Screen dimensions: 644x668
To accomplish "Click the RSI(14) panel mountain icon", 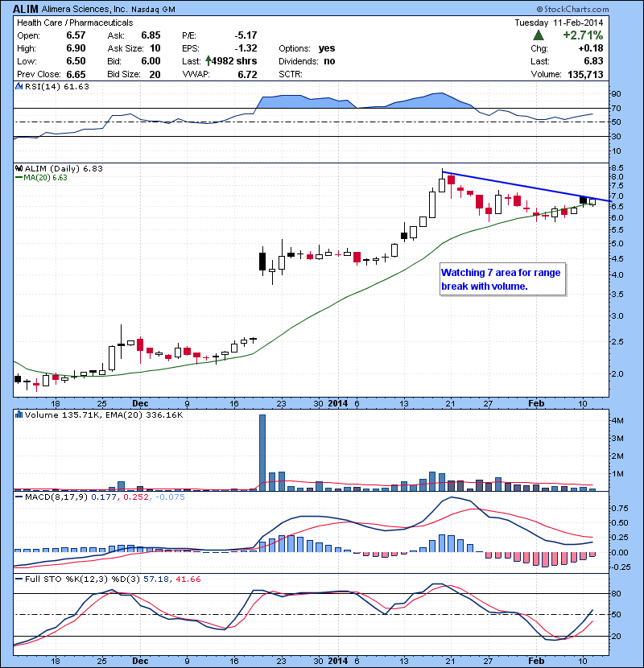I will coord(19,86).
